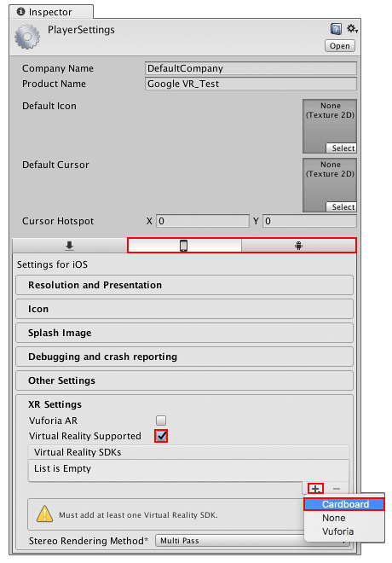Viewport: 392px width, 563px height.
Task: Expand the Icon section
Action: coord(184,309)
